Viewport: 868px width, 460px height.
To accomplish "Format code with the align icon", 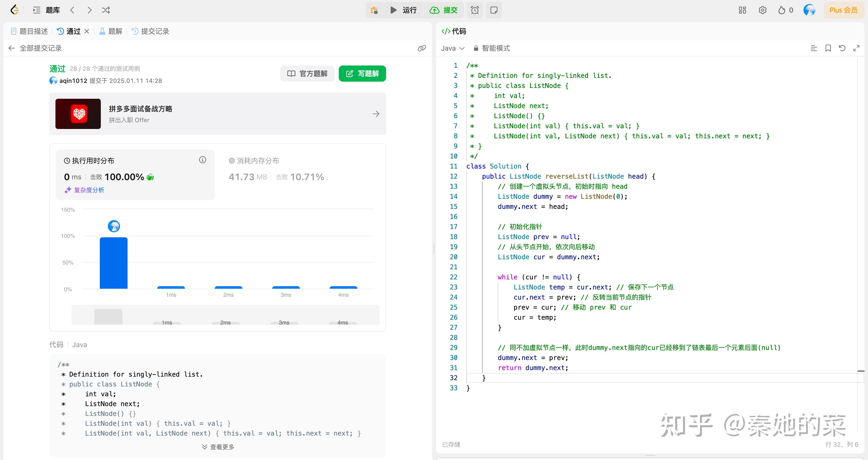I will tap(814, 48).
